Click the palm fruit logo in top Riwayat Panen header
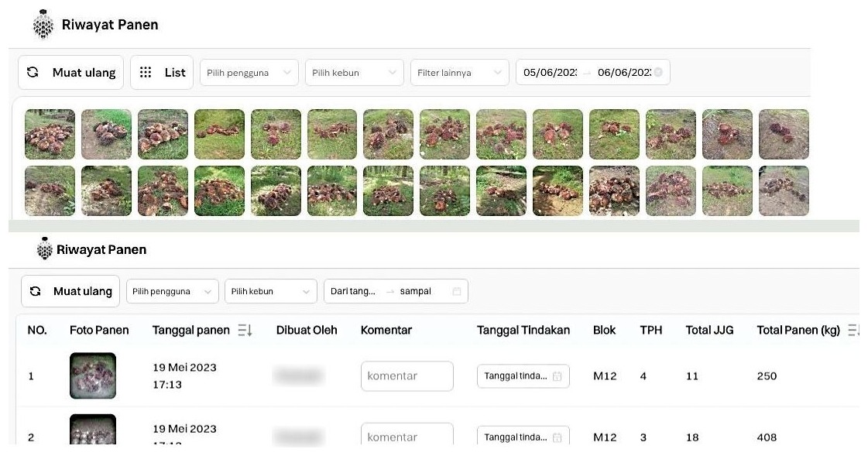 (43, 25)
